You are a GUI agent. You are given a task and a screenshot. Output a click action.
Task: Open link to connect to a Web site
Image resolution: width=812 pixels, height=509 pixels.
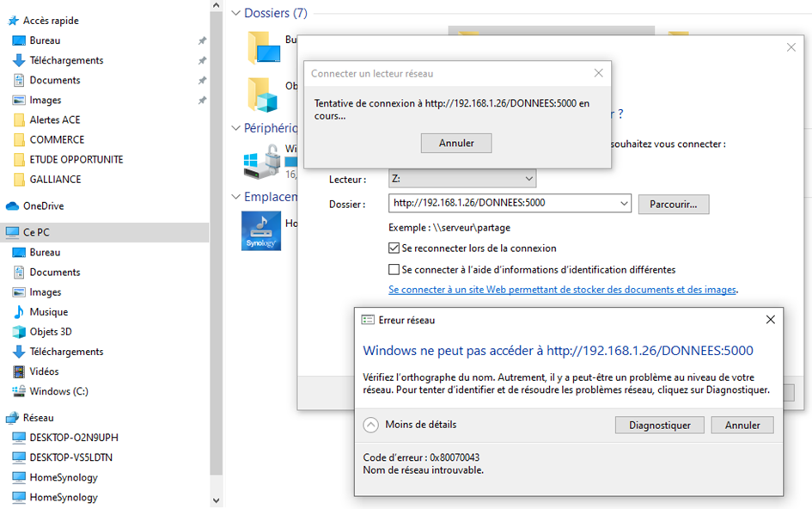pos(563,290)
